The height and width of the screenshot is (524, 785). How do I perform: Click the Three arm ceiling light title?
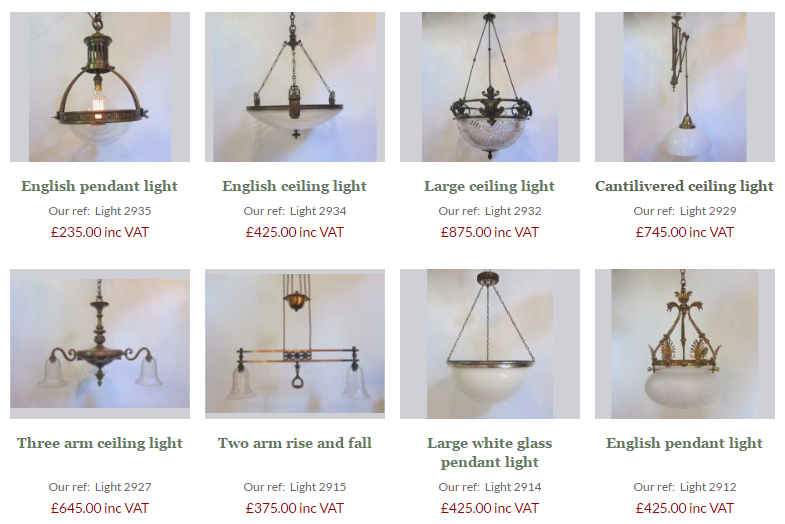pos(100,443)
